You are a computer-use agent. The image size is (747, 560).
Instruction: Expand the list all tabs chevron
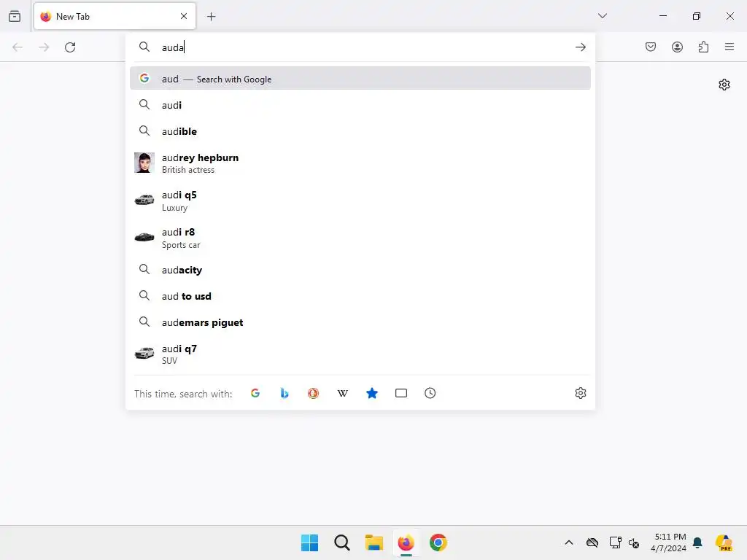(x=602, y=16)
